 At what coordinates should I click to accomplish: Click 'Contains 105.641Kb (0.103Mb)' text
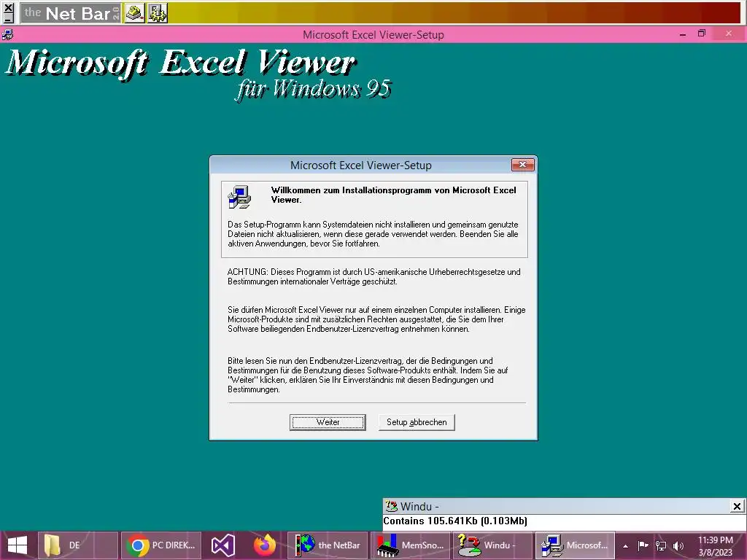coord(455,521)
